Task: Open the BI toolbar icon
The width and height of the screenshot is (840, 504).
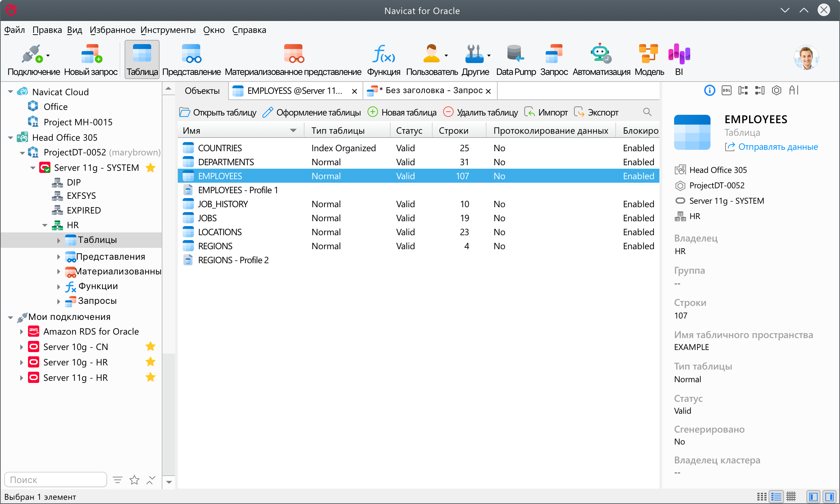Action: (679, 60)
